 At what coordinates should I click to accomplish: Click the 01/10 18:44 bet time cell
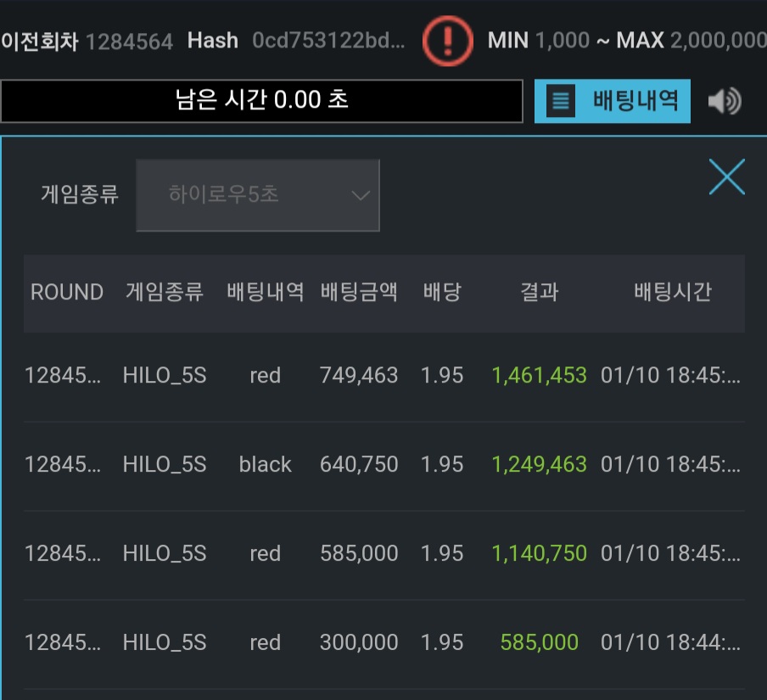[670, 642]
